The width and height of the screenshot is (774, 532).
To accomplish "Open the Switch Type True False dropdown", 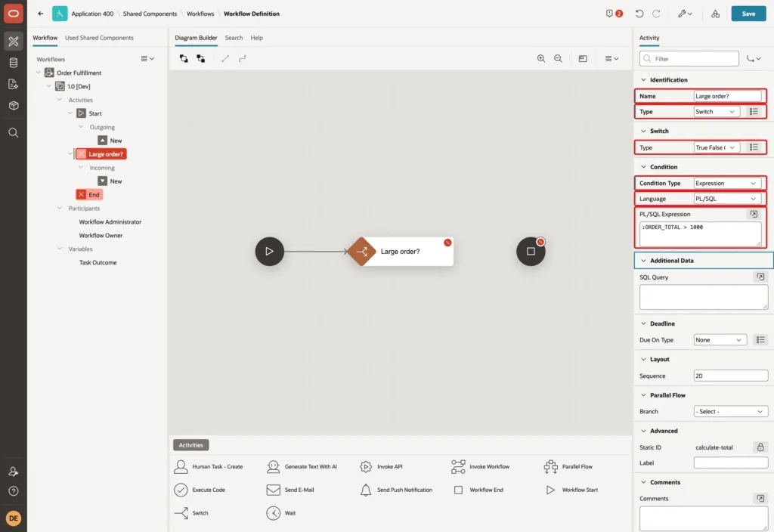I will pyautogui.click(x=717, y=147).
